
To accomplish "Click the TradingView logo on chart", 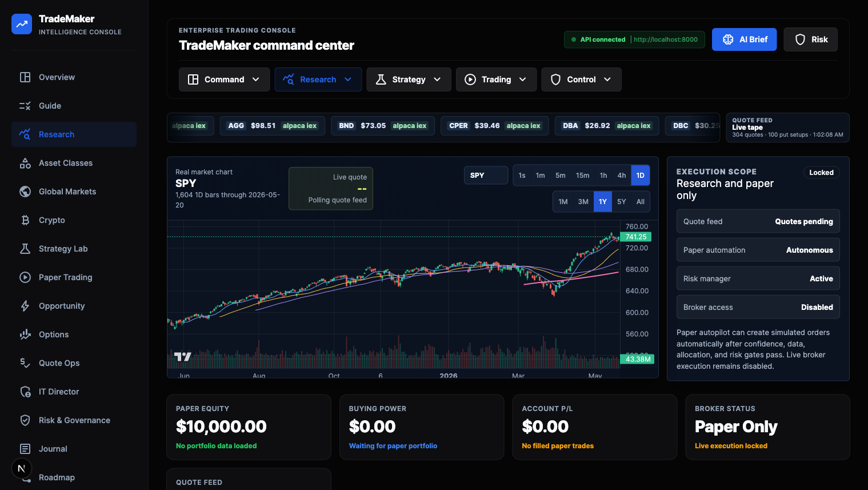I will (183, 357).
